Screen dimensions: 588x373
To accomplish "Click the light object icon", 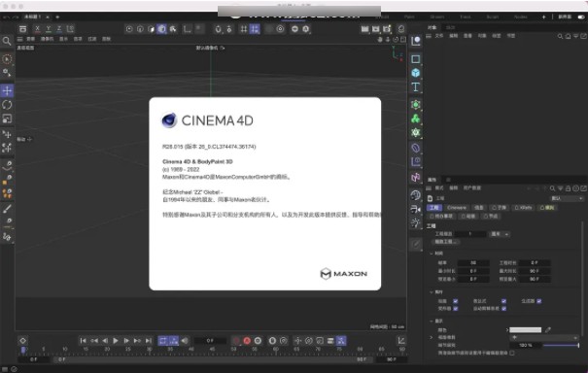I will (x=416, y=223).
